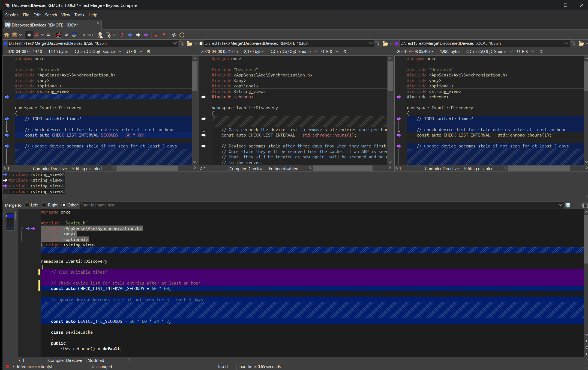588x370 pixels.
Task: Click the output gutter conflict exclamation mark
Action: pos(22,229)
